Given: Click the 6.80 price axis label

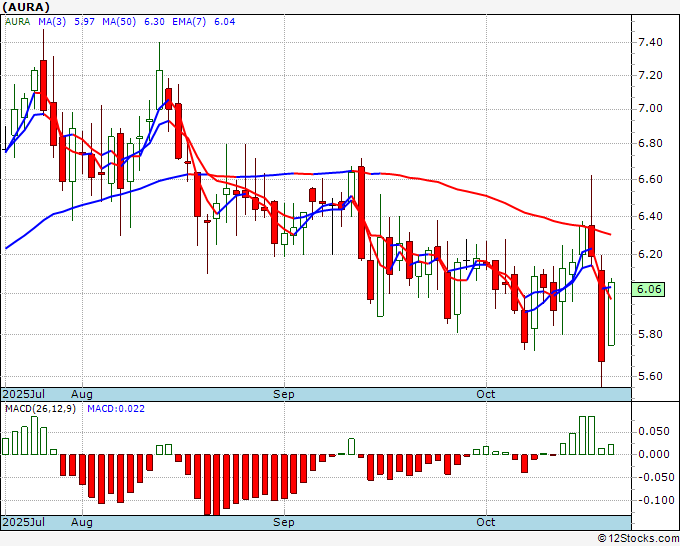Looking at the screenshot, I should pyautogui.click(x=650, y=144).
